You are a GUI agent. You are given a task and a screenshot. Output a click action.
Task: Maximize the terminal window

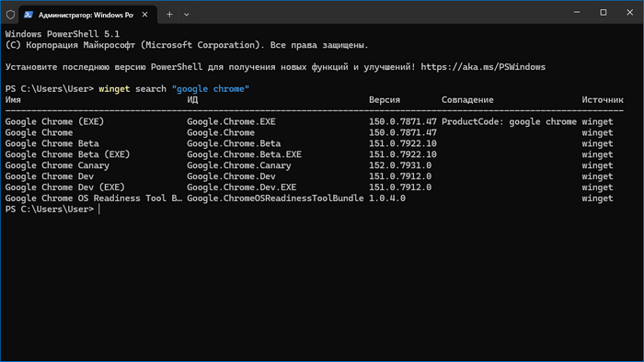(603, 12)
